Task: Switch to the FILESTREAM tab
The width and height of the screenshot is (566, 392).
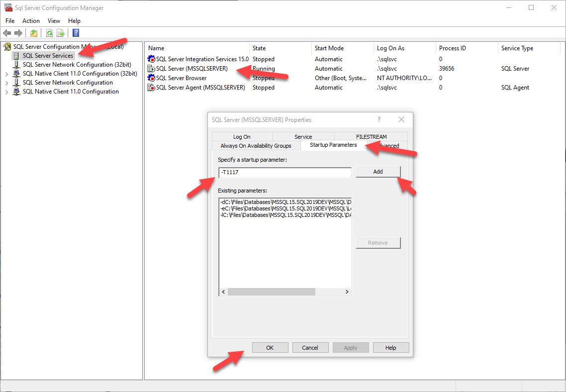Action: (x=371, y=137)
